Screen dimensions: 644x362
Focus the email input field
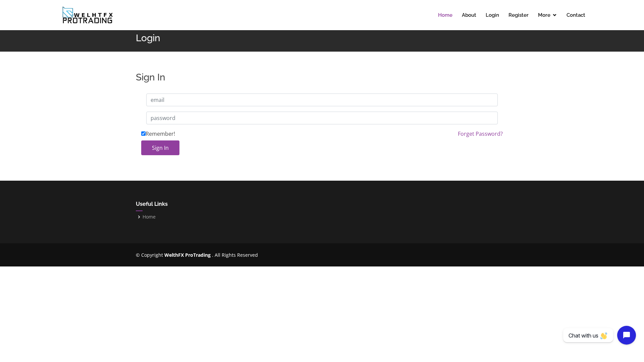coord(322,100)
